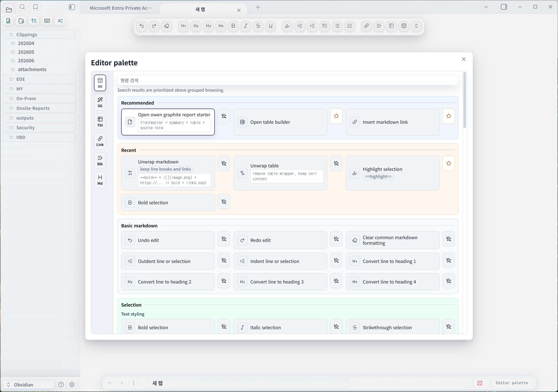Click the checklist icon in the top toolbar
Image resolution: width=558 pixels, height=392 pixels.
pyautogui.click(x=325, y=26)
